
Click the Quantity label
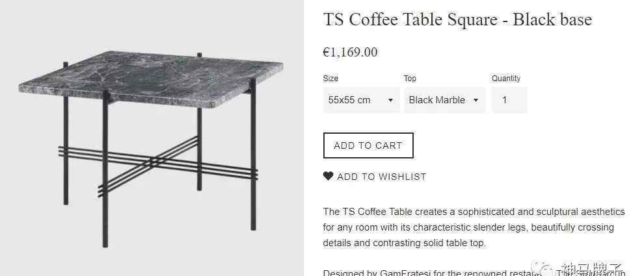tap(506, 79)
